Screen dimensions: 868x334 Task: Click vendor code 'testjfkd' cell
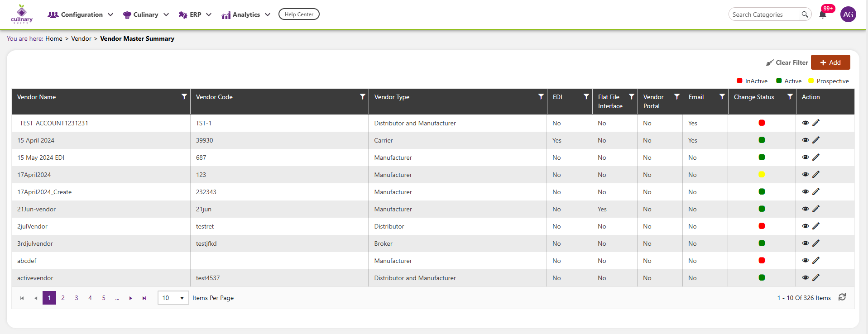coord(279,243)
